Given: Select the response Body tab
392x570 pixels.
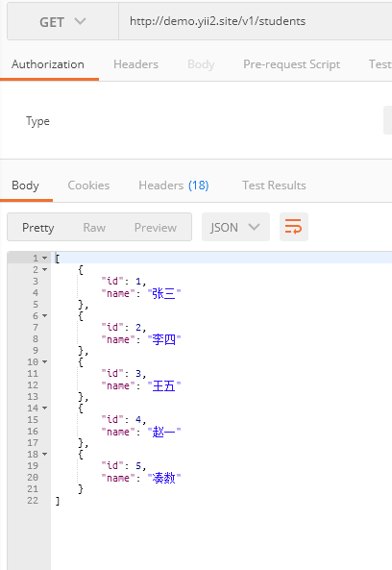Looking at the screenshot, I should (25, 186).
